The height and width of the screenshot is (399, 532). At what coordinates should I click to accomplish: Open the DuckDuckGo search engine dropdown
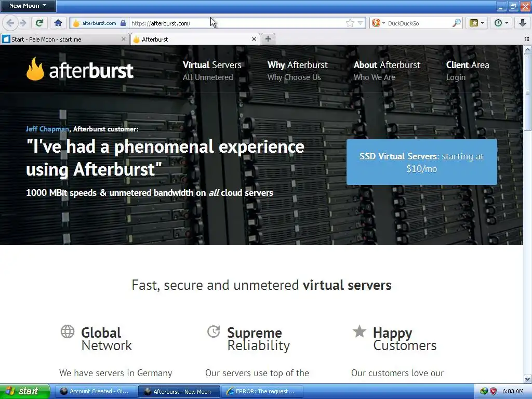click(x=378, y=23)
